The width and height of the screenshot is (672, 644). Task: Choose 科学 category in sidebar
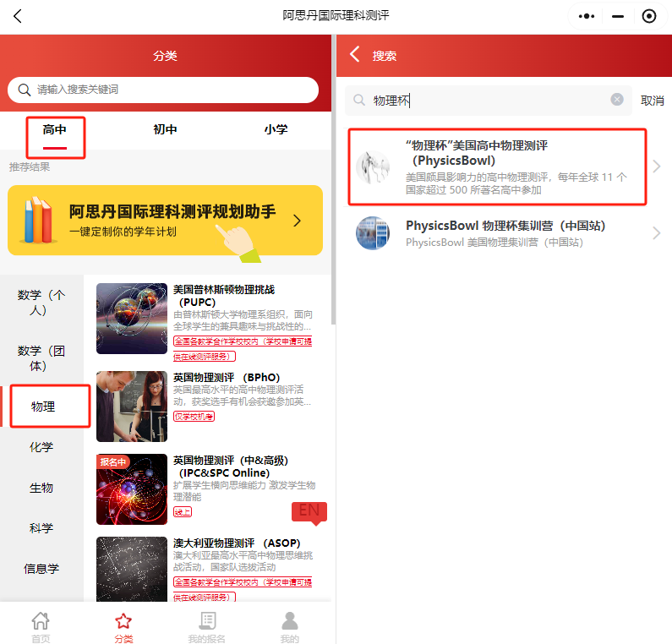coord(41,528)
